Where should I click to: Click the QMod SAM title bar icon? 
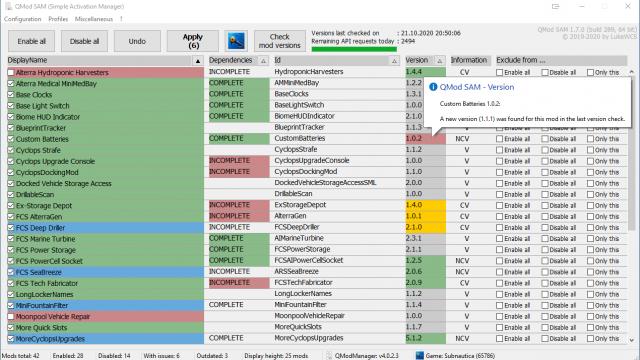pyautogui.click(x=8, y=6)
